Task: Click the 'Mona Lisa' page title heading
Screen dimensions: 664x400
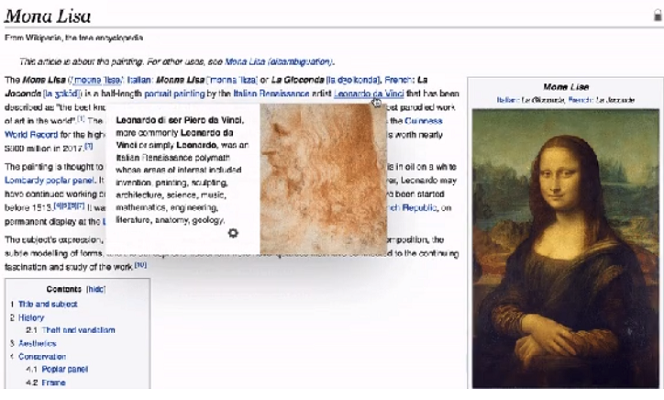Action: [47, 16]
